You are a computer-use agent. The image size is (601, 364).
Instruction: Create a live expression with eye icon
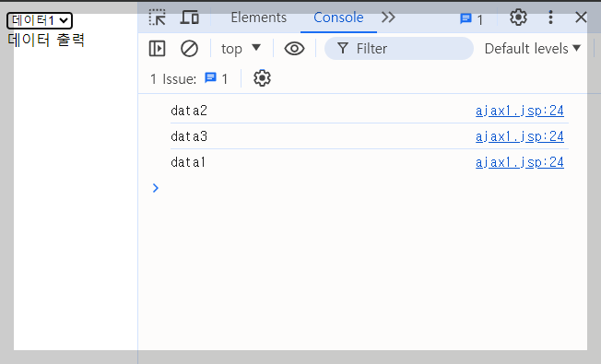point(294,49)
